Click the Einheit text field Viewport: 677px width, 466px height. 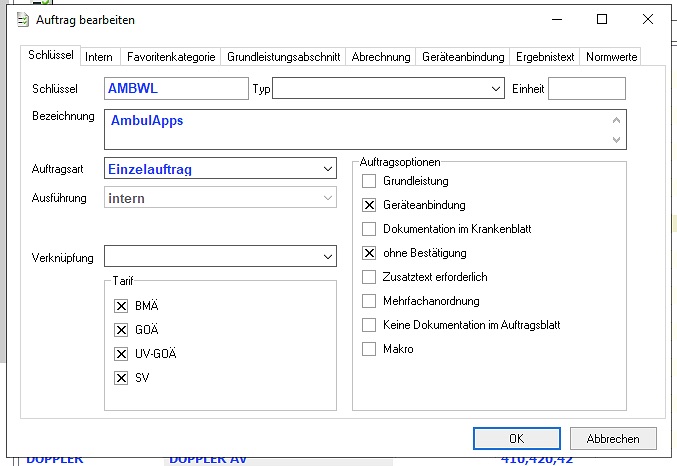pos(586,89)
